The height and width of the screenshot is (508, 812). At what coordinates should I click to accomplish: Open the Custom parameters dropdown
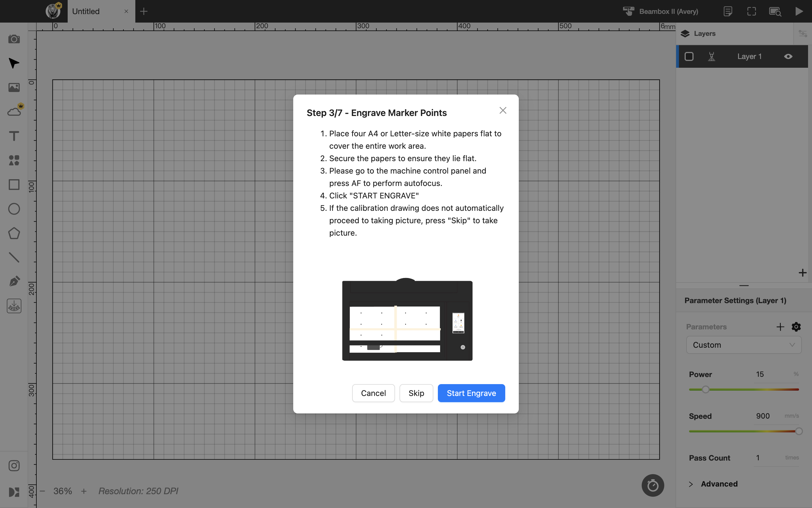[743, 345]
